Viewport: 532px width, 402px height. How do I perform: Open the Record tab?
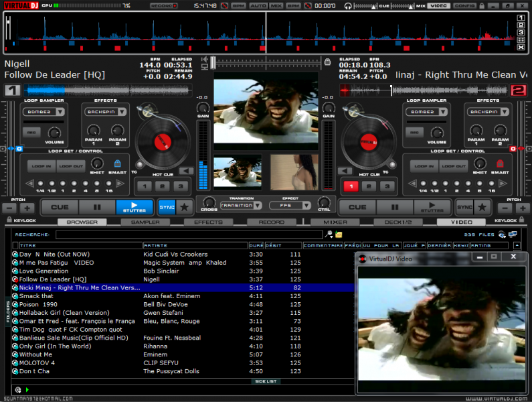272,222
